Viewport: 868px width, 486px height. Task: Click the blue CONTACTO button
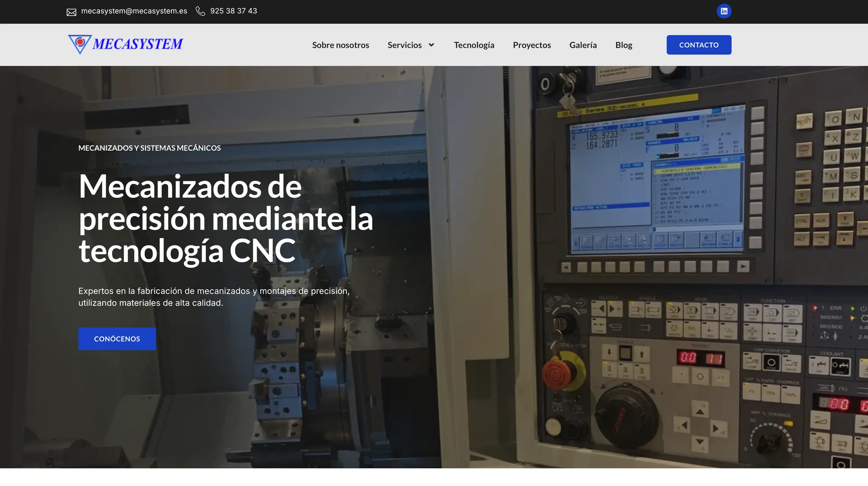(x=698, y=45)
